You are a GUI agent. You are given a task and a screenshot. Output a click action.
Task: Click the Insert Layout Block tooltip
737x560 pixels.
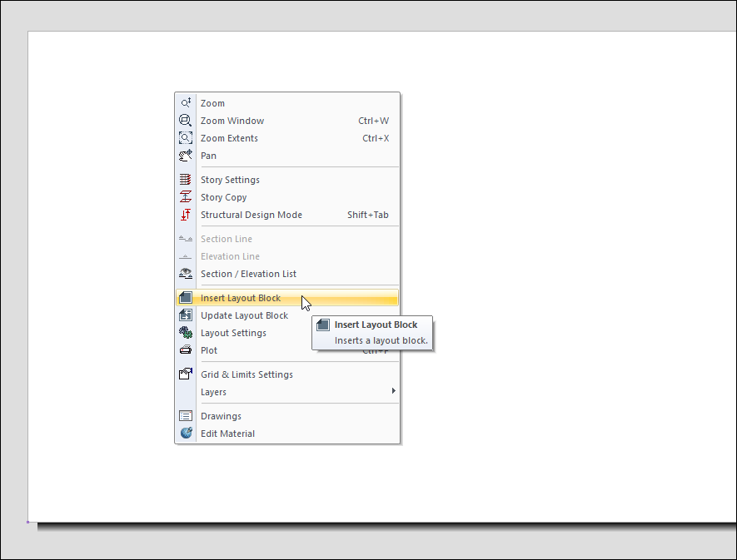tap(375, 332)
